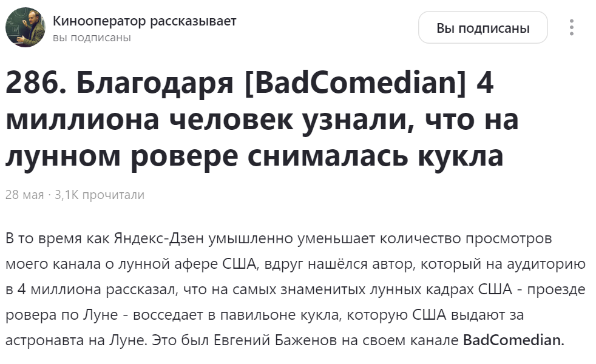Click the 28 мая publication date
This screenshot has height=364, width=596.
22,195
